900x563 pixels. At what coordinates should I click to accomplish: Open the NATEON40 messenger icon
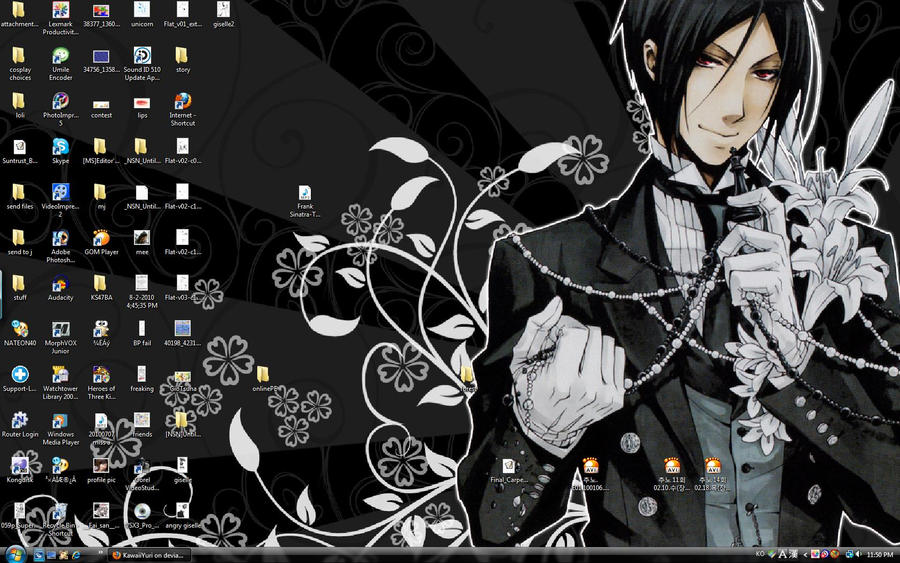click(x=20, y=333)
